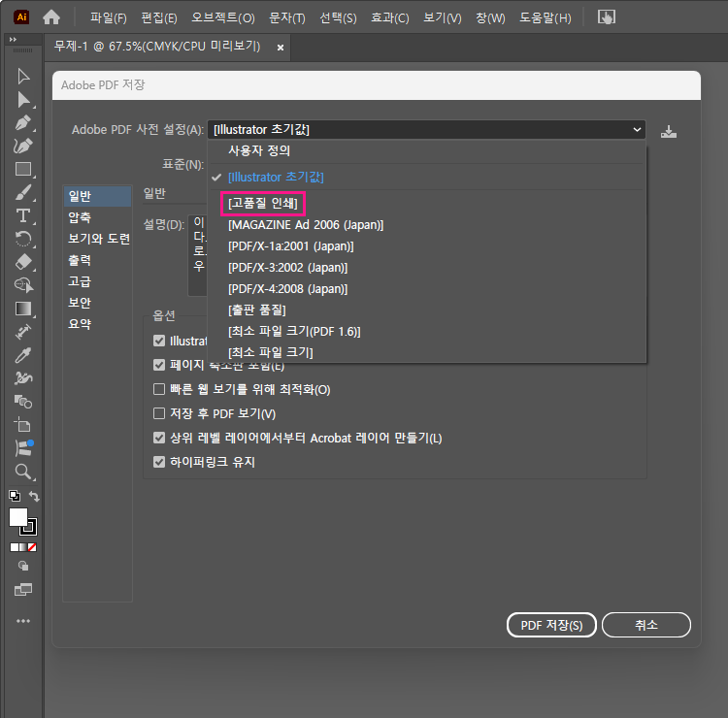Image resolution: width=728 pixels, height=718 pixels.
Task: Pick the Paintbrush tool
Action: pyautogui.click(x=23, y=192)
